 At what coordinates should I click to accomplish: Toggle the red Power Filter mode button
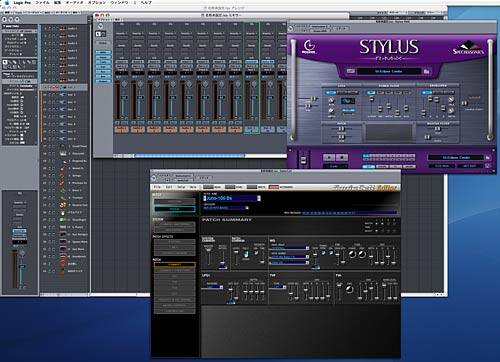[x=381, y=92]
